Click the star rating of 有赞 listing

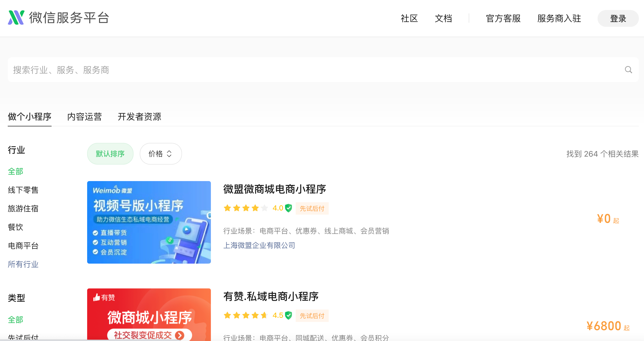click(x=246, y=315)
